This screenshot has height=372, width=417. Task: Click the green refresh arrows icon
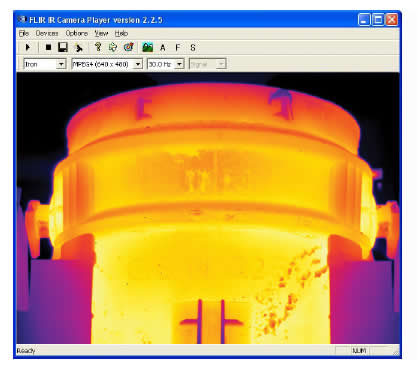pyautogui.click(x=113, y=48)
